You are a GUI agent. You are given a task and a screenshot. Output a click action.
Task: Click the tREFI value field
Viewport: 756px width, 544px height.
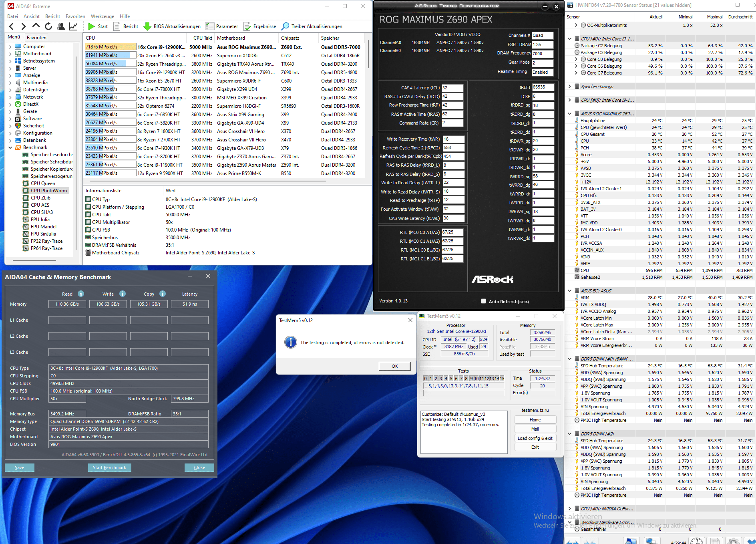(543, 87)
